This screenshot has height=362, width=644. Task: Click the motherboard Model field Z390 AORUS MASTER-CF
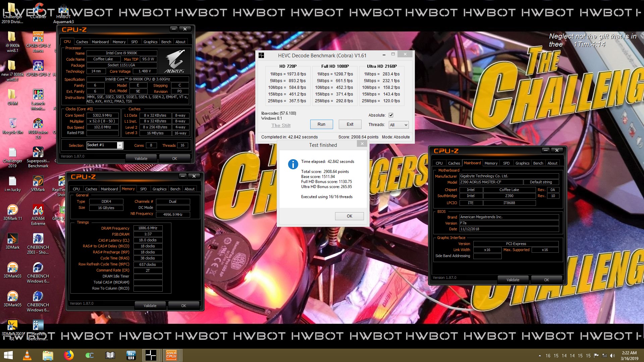pos(491,182)
